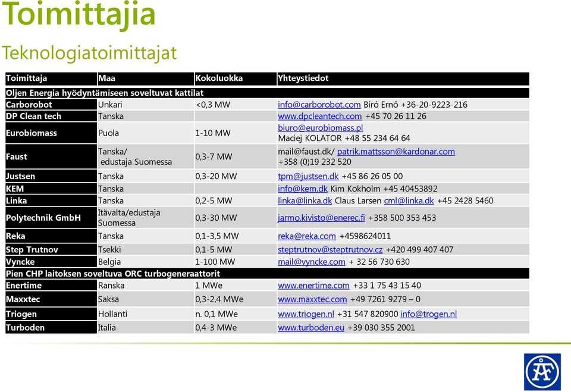Select the Saksa country cell
This screenshot has width=571, height=392.
146,299
